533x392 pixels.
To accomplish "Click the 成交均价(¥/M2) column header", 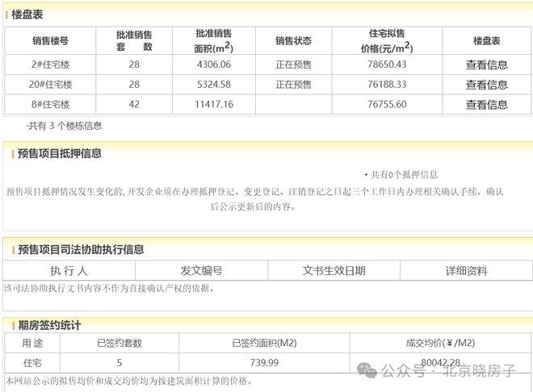I will pos(440,343).
